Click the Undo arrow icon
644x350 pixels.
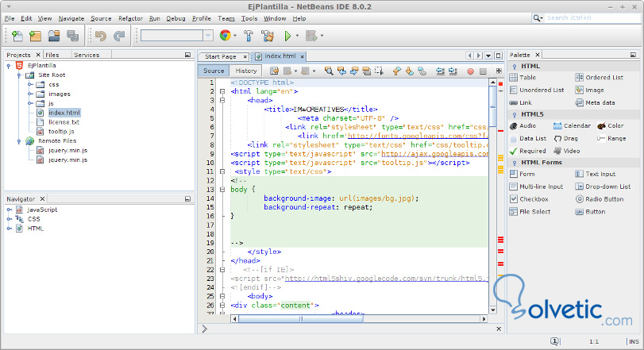coord(100,36)
